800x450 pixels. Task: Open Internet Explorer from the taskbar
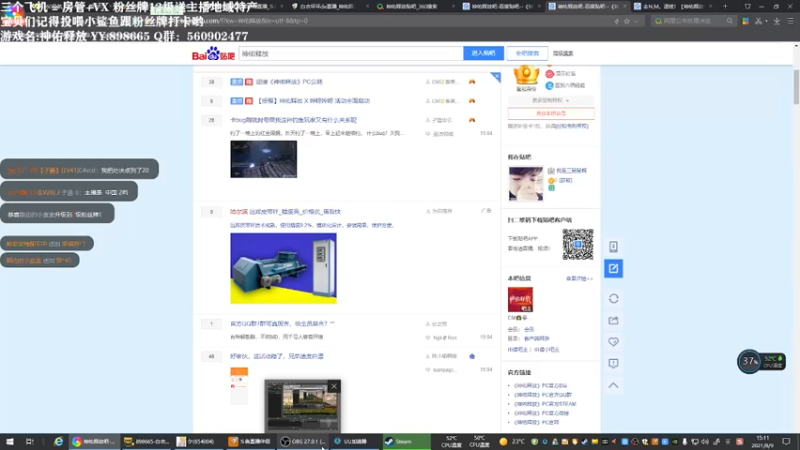(x=59, y=441)
